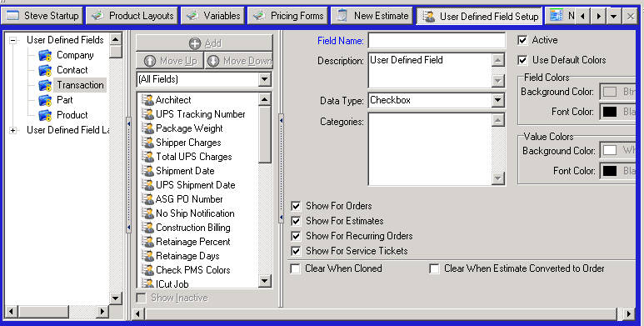
Task: Select the User Defined Field Setup tab
Action: [x=479, y=16]
